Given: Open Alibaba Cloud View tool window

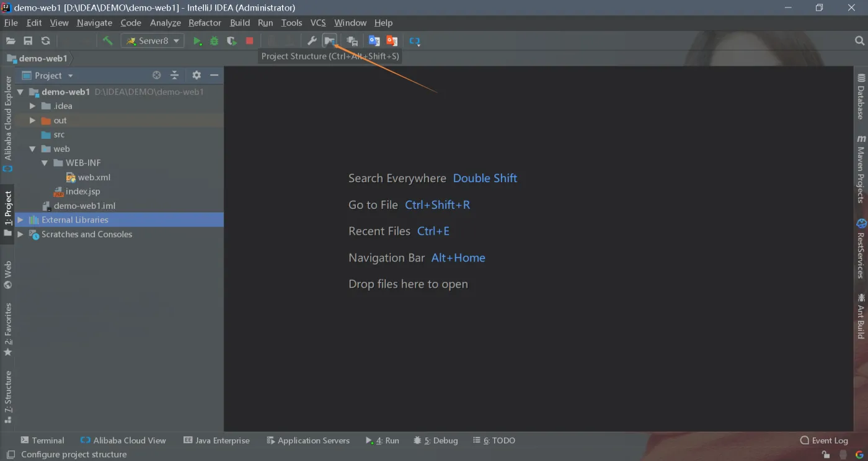Looking at the screenshot, I should click(123, 441).
